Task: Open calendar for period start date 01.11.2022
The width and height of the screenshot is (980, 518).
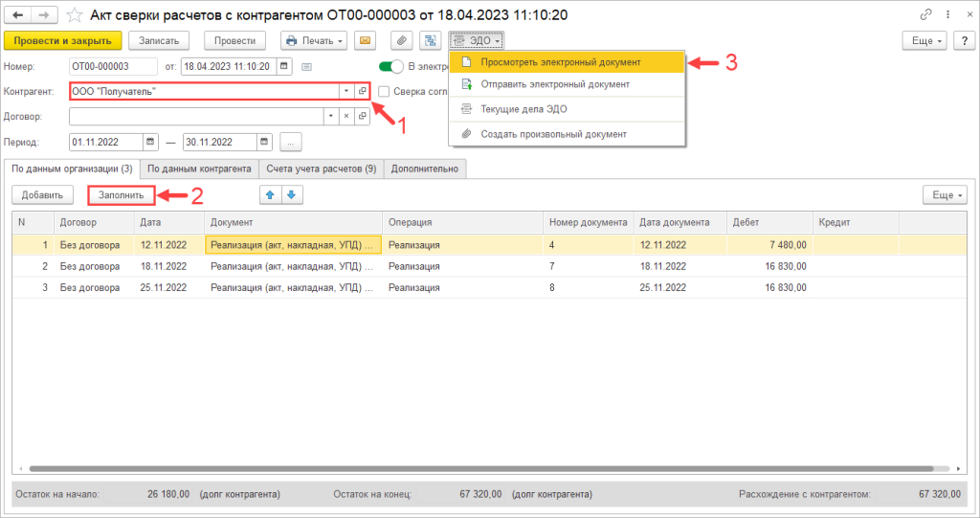Action: 150,142
